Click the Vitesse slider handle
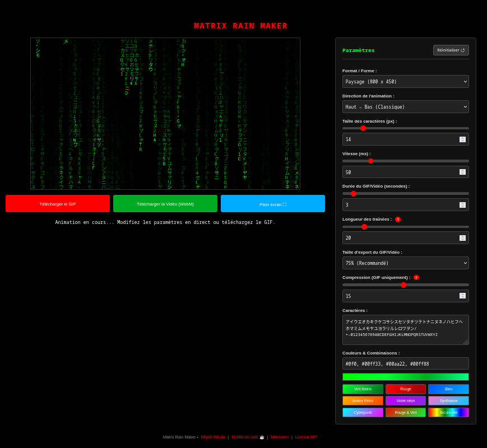This screenshot has height=448, width=487. click(370, 161)
